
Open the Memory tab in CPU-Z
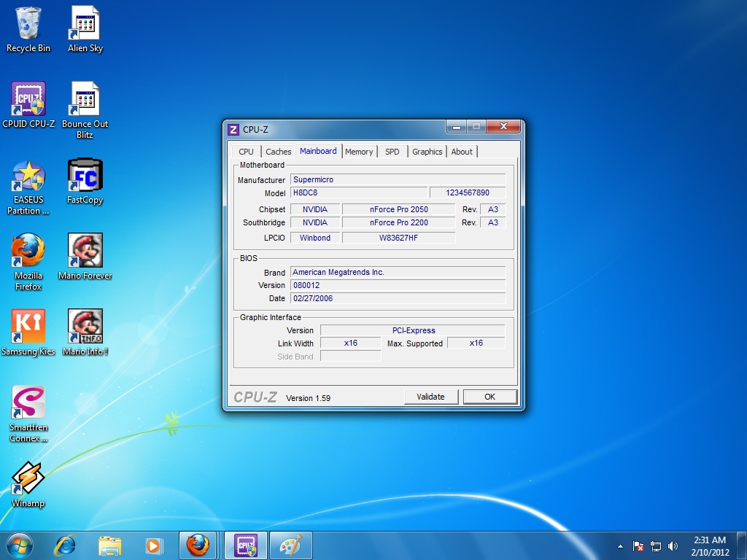pyautogui.click(x=359, y=152)
